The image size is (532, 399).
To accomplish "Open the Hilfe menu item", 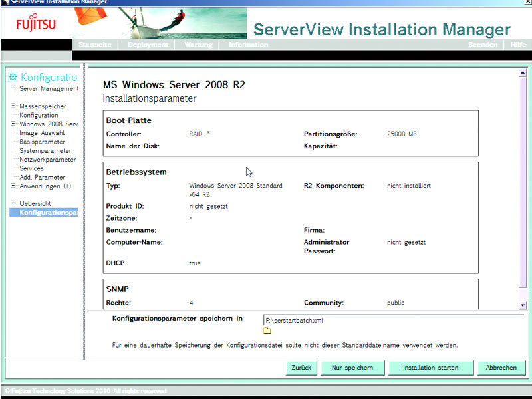I will tap(518, 45).
